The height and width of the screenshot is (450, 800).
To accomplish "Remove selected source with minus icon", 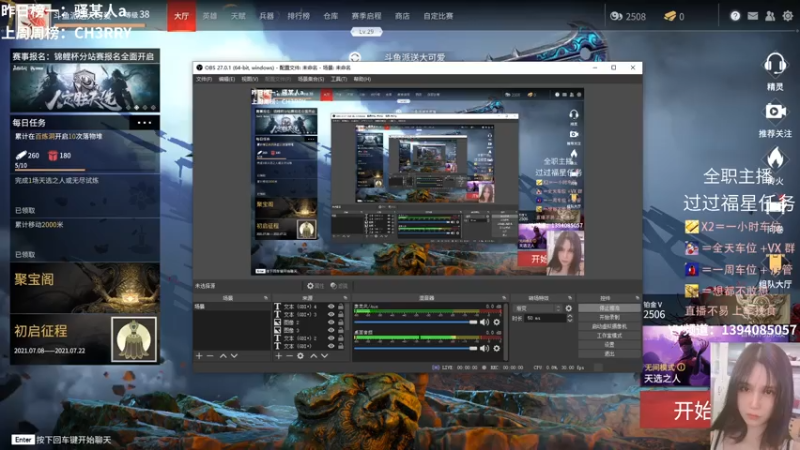I will 289,356.
